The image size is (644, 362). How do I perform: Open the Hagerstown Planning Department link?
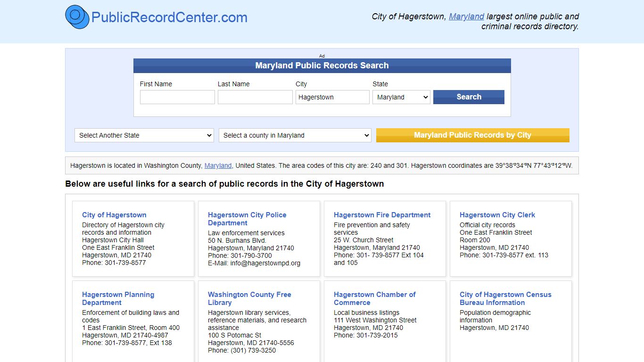pos(118,298)
